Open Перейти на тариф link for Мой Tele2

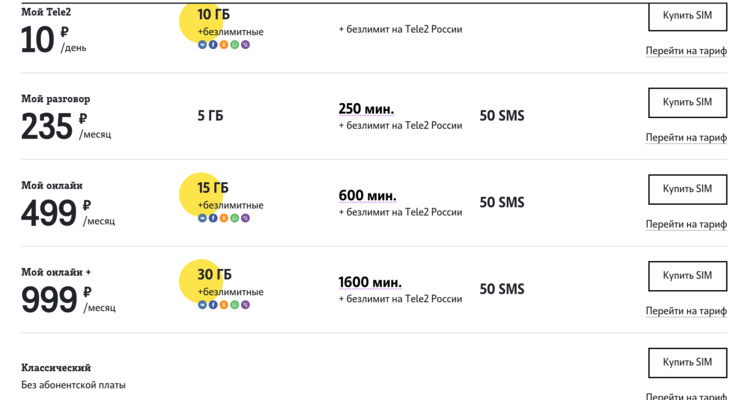coord(686,51)
